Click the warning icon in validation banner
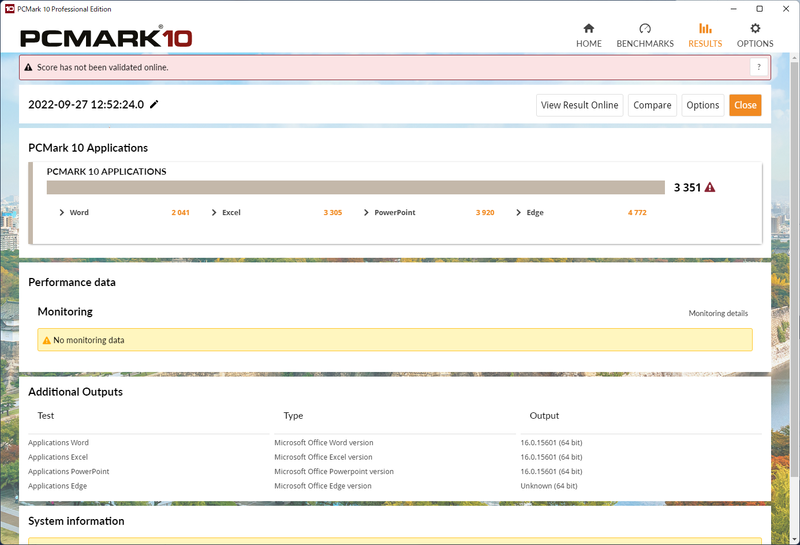Screen dimensions: 800x545 point(28,67)
